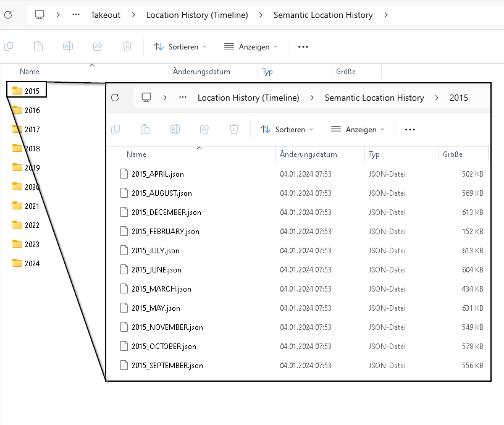Click the 2015 breadcrumb segment in the address bar

click(458, 98)
